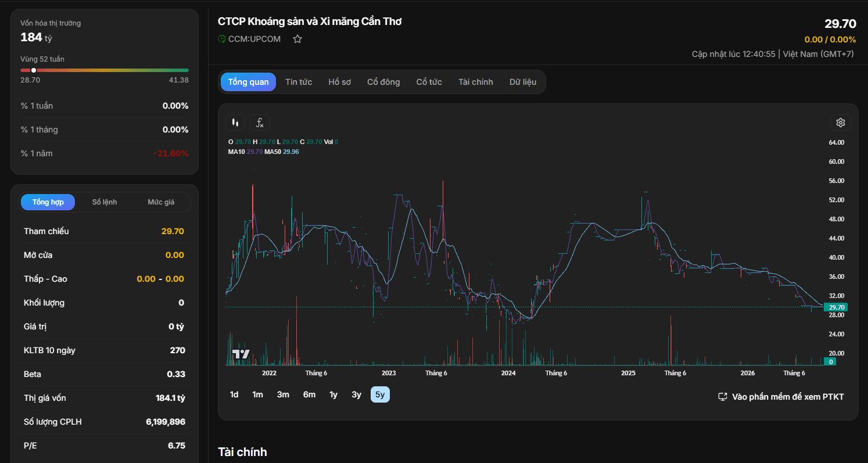Open the indicators fx menu
The height and width of the screenshot is (463, 868).
pyautogui.click(x=260, y=123)
